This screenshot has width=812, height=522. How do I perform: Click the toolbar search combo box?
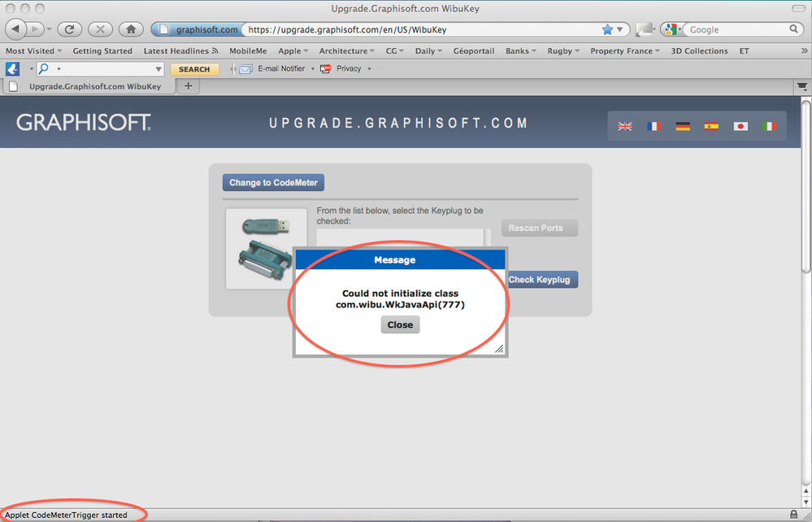(101, 69)
